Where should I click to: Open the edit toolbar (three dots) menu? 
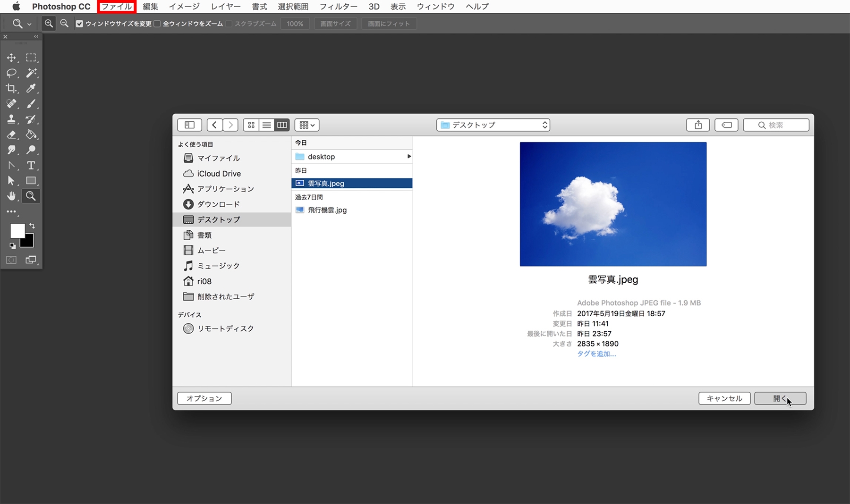pyautogui.click(x=11, y=212)
